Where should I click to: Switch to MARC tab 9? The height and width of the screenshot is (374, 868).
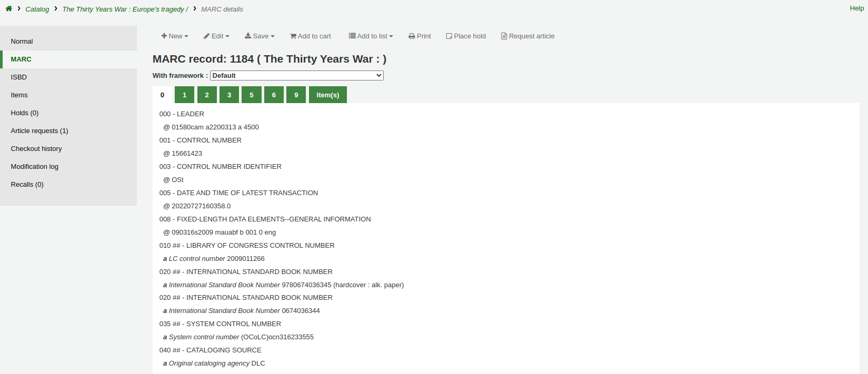click(x=296, y=95)
